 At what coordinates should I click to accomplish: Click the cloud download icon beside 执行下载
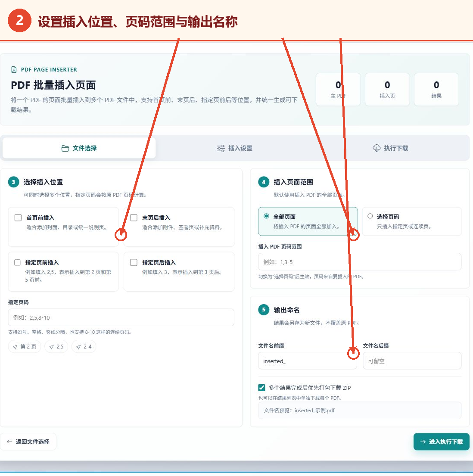pos(377,148)
